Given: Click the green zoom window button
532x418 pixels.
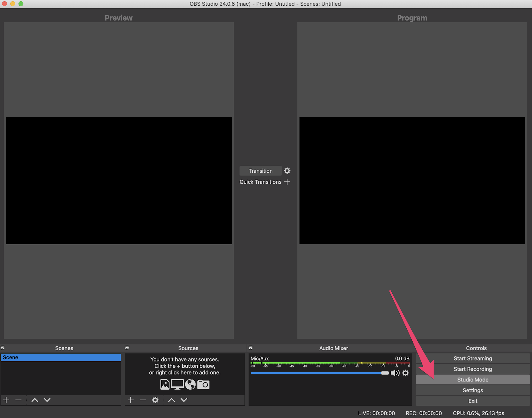Looking at the screenshot, I should pos(21,4).
